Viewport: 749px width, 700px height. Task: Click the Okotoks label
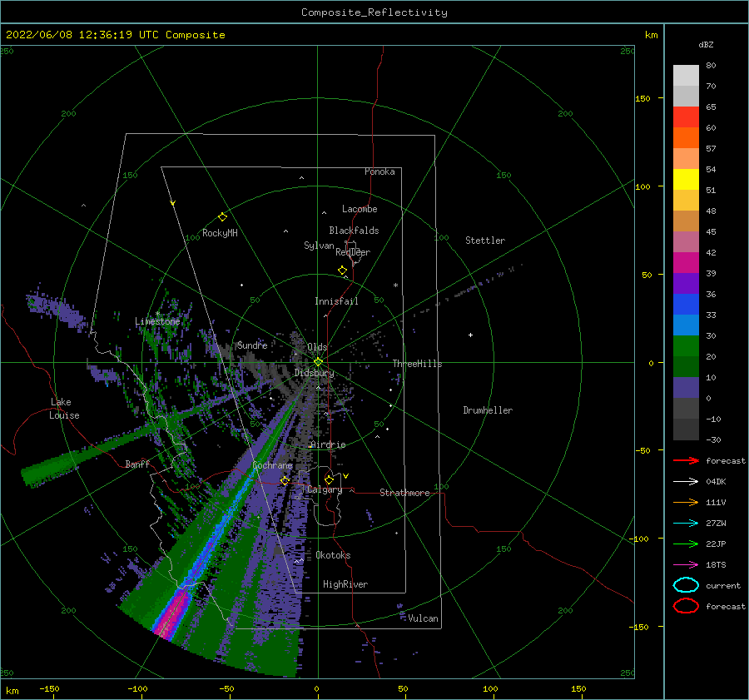click(x=334, y=555)
